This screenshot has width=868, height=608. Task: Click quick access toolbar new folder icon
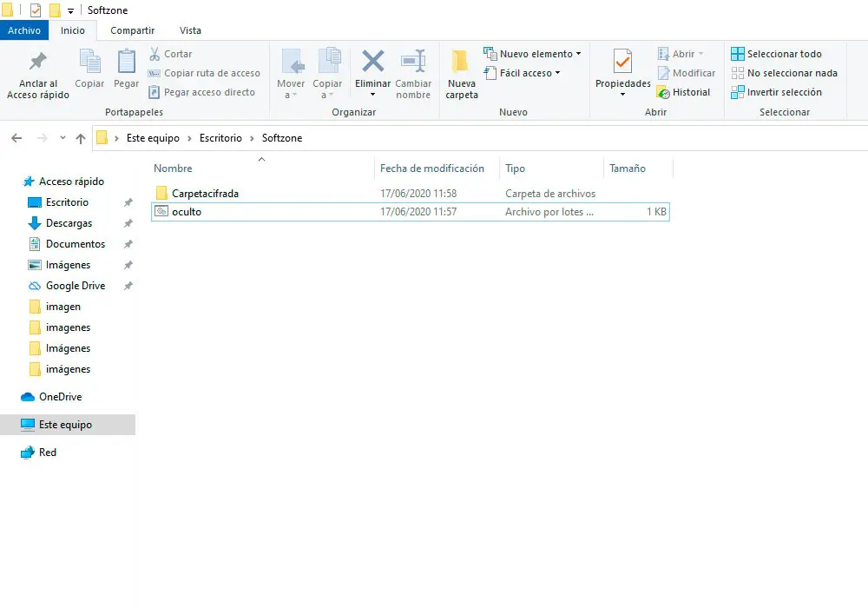point(54,10)
